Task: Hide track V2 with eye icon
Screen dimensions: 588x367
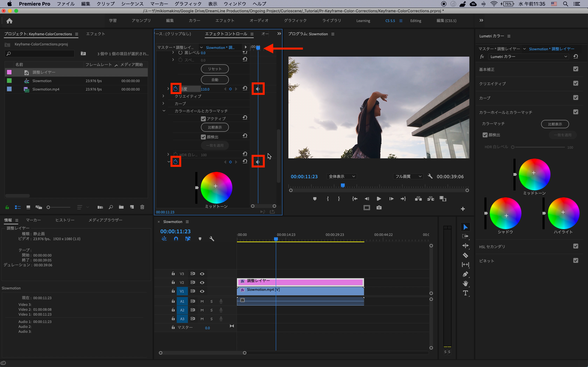Action: (x=202, y=283)
